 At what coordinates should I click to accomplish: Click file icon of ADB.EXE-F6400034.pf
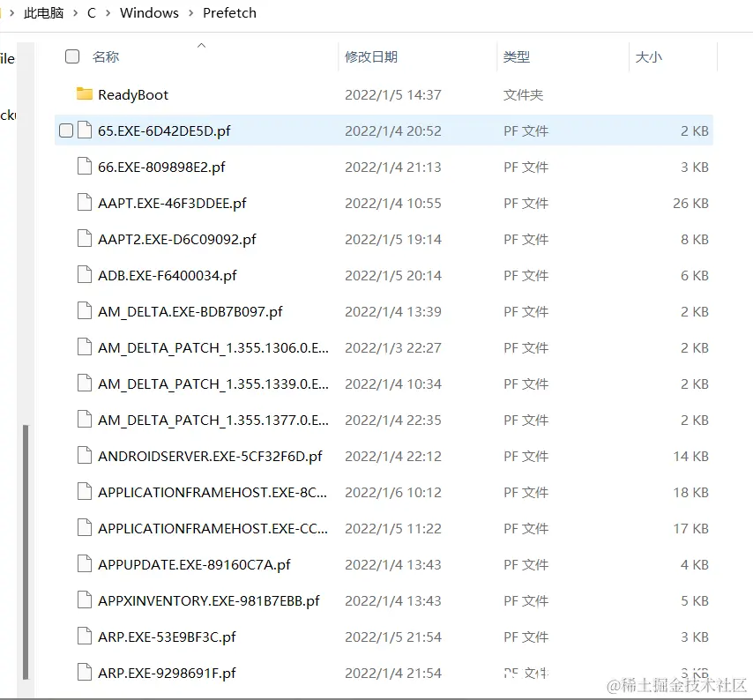(85, 275)
